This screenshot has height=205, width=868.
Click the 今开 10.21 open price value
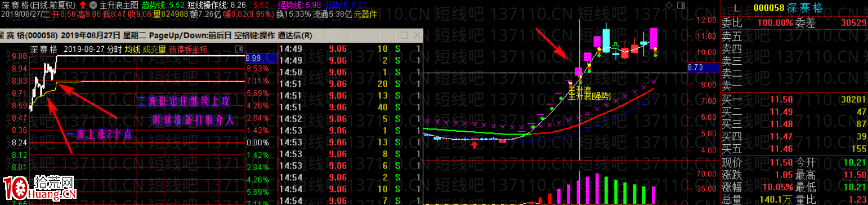coord(854,162)
